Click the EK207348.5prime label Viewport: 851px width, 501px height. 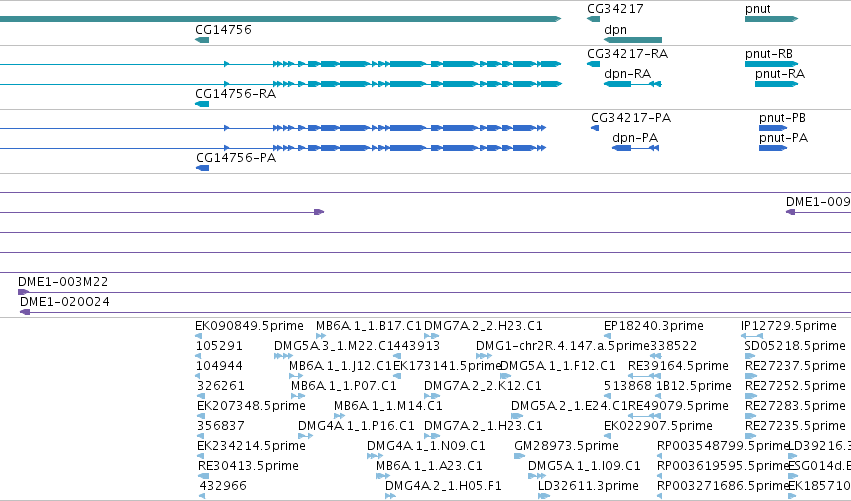251,406
